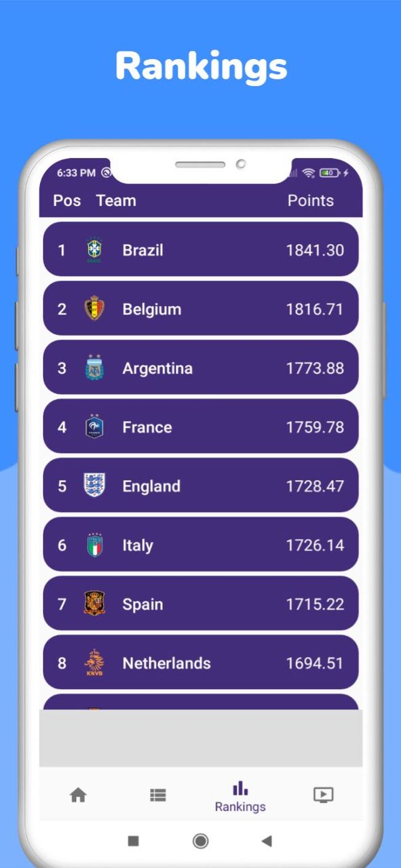Click the Netherlands KNVB crest
This screenshot has width=401, height=868.
point(94,663)
